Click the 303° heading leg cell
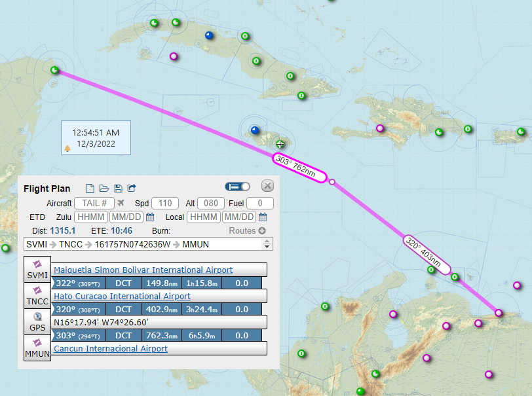 [x=78, y=335]
